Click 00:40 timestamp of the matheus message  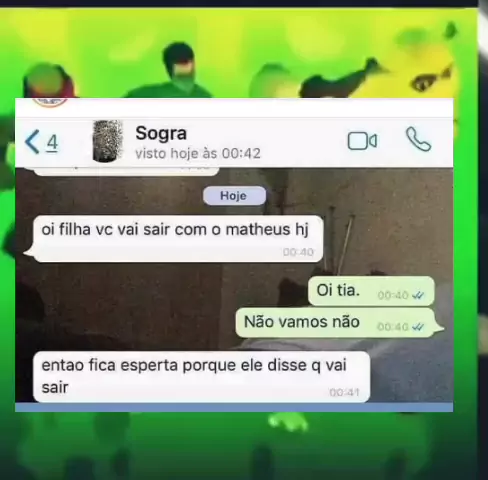coord(298,252)
